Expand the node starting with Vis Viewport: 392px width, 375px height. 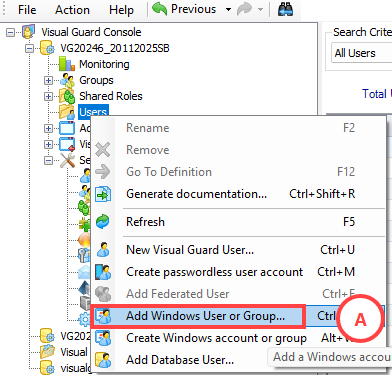[49, 144]
